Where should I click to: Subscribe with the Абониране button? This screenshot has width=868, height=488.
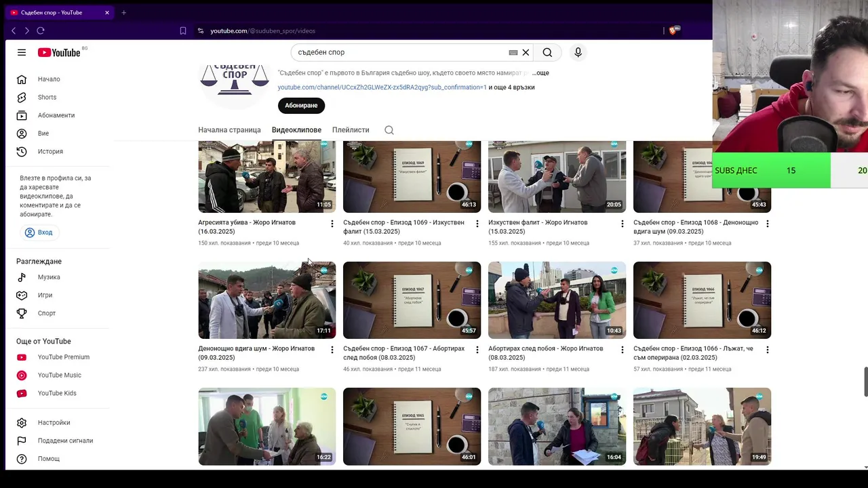(x=301, y=106)
